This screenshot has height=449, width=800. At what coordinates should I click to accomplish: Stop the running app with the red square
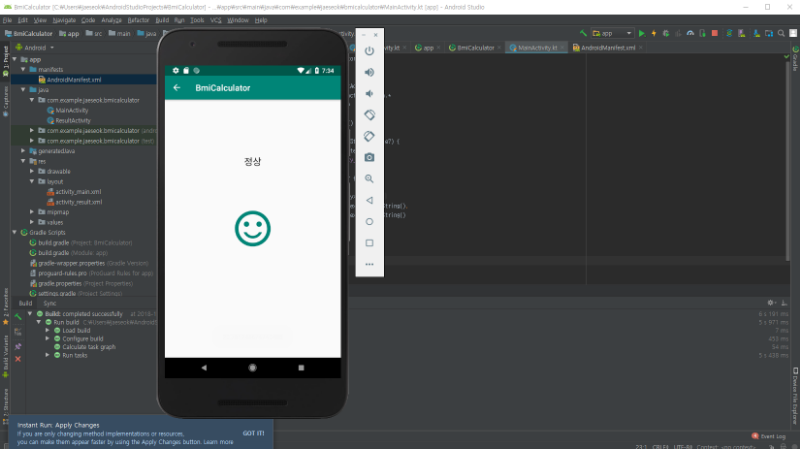click(715, 33)
